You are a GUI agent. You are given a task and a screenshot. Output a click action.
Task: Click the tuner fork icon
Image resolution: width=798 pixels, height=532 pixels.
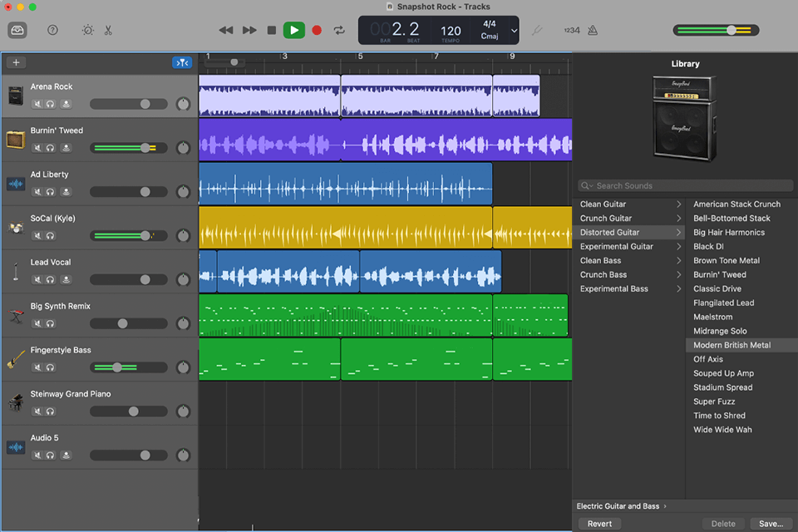536,30
